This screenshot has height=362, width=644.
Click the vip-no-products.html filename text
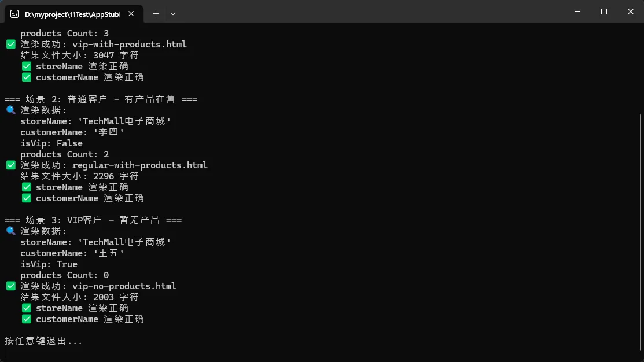pyautogui.click(x=124, y=286)
